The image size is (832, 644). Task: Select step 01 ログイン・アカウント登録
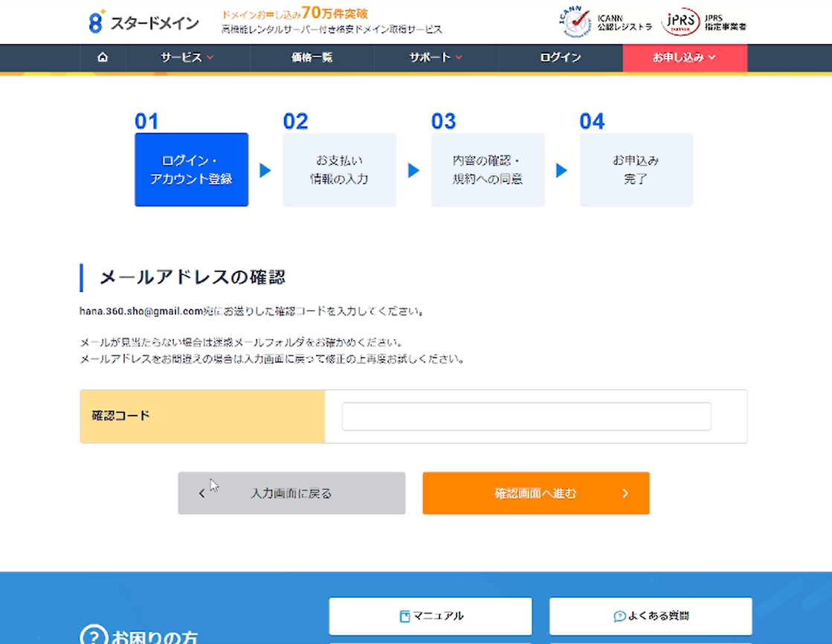[x=192, y=170]
